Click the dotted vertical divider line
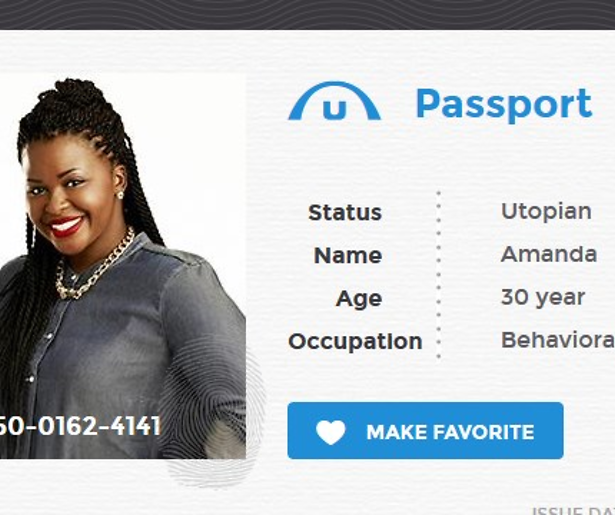Viewport: 615px width, 515px height. pos(439,275)
